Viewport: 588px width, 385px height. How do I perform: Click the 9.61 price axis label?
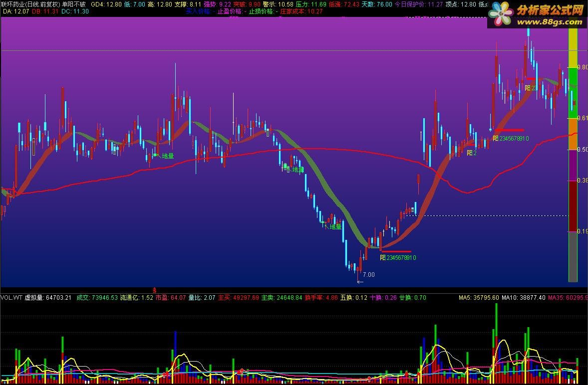click(x=583, y=118)
